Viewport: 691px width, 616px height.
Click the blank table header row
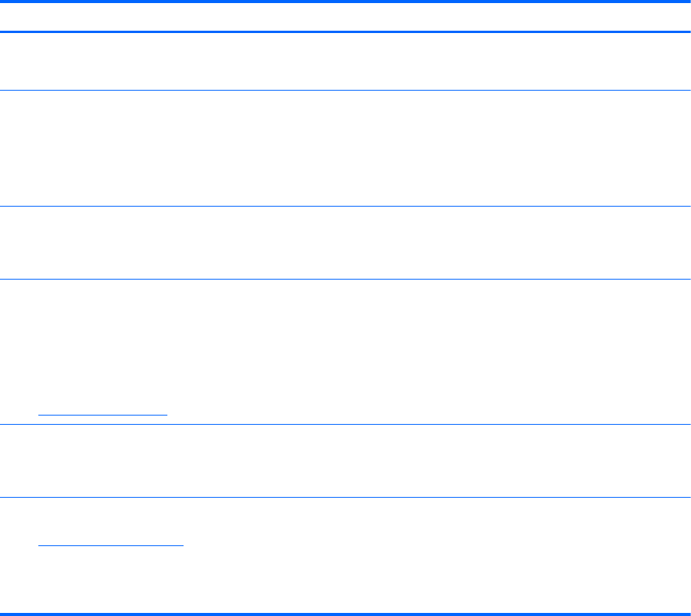(x=345, y=17)
